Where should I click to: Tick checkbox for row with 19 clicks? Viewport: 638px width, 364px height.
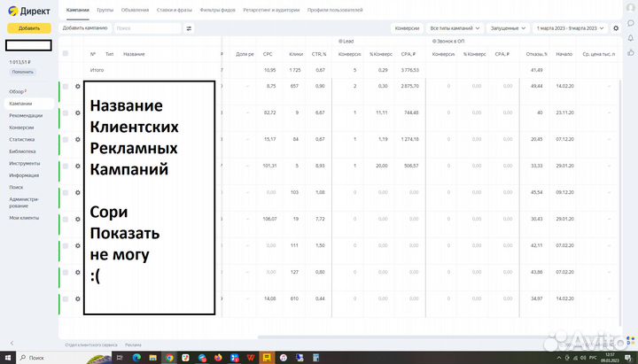click(x=66, y=220)
